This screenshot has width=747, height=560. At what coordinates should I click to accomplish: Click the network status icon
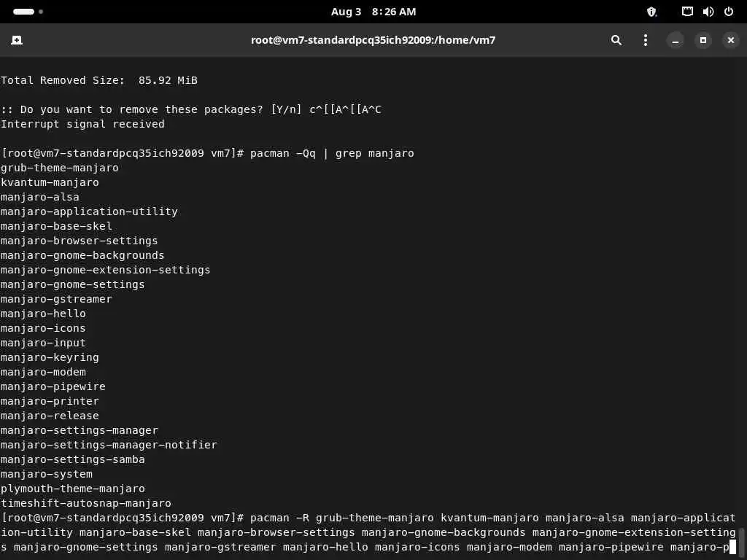coord(687,12)
